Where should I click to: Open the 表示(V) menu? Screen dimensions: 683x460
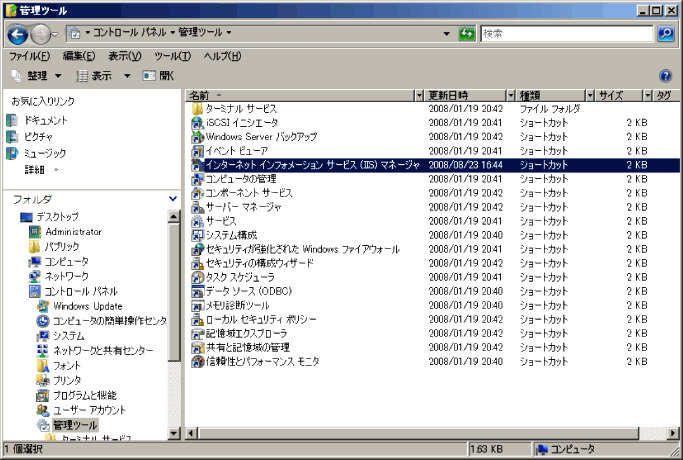point(125,56)
